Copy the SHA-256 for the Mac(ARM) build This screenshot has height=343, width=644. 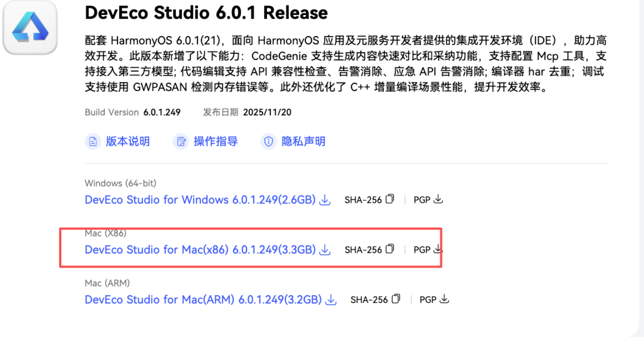[396, 299]
